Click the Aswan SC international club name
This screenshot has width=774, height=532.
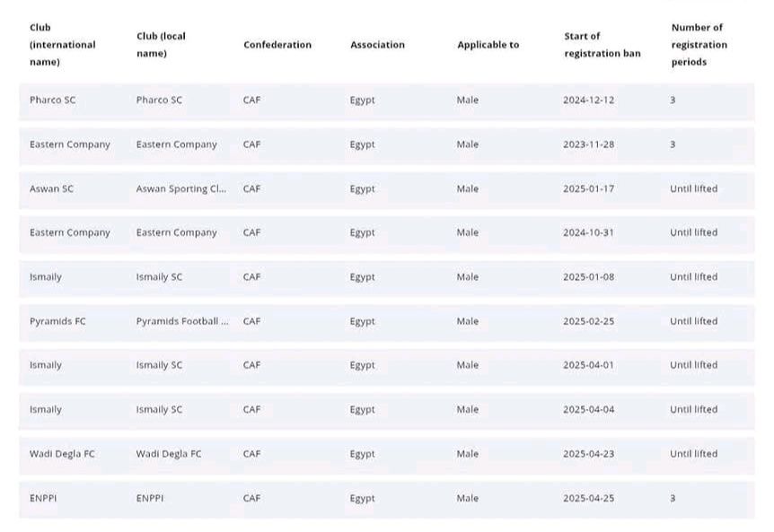click(51, 189)
